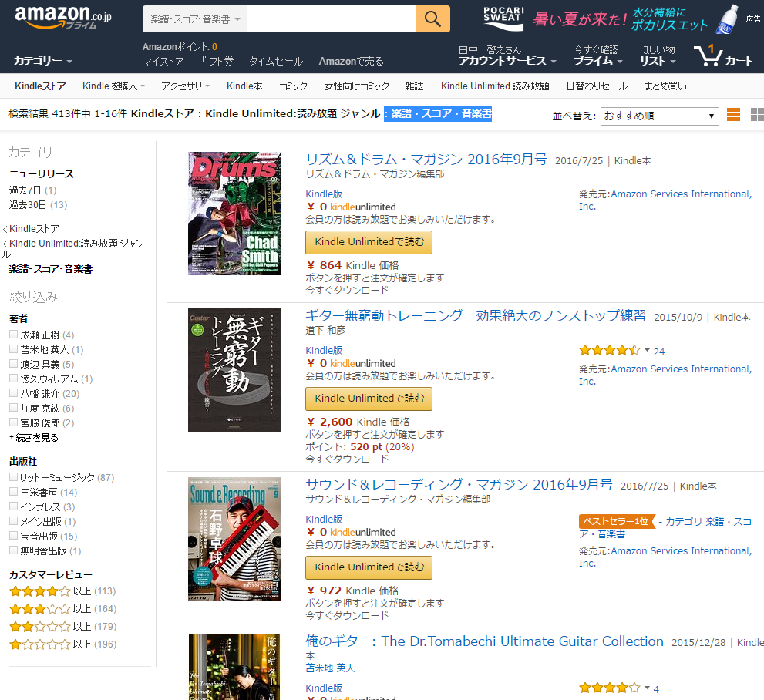Image resolution: width=764 pixels, height=700 pixels.
Task: Check publisher filter 三栄書房
Action: coord(14,492)
